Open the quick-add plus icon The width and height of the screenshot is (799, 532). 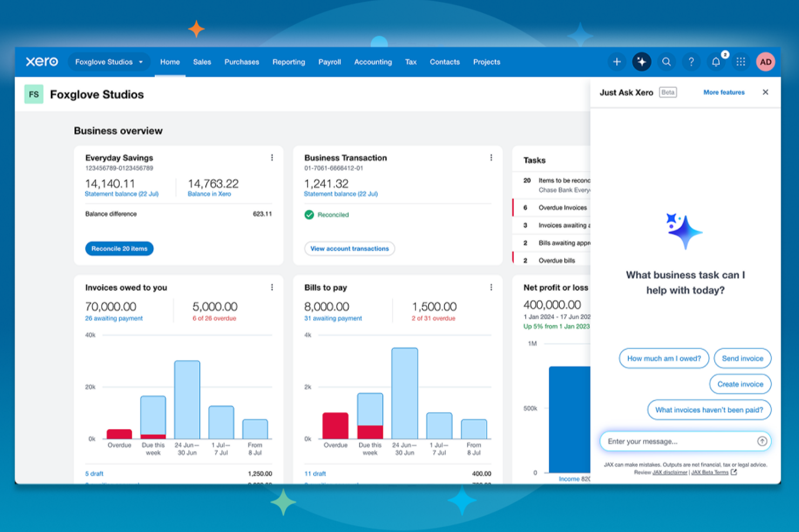[617, 62]
